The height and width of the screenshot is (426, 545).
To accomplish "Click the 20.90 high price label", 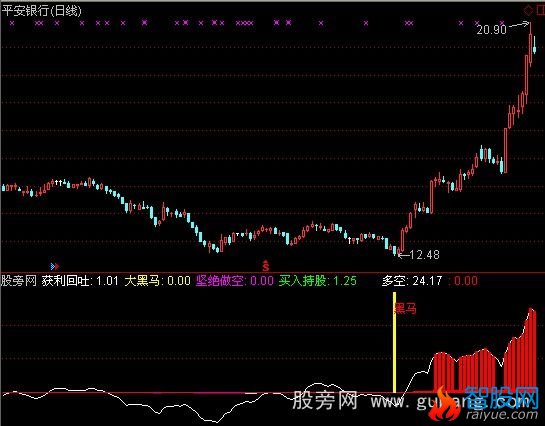I will (x=491, y=30).
